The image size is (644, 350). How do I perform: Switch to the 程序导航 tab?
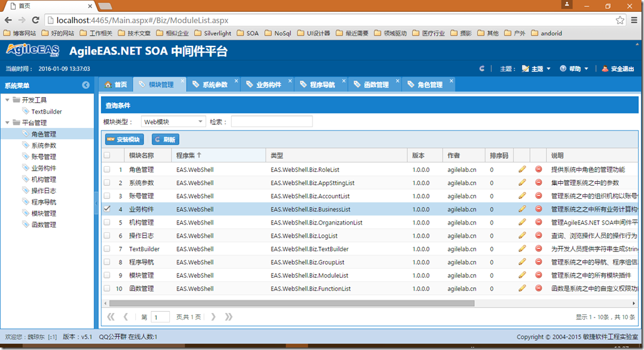[323, 84]
